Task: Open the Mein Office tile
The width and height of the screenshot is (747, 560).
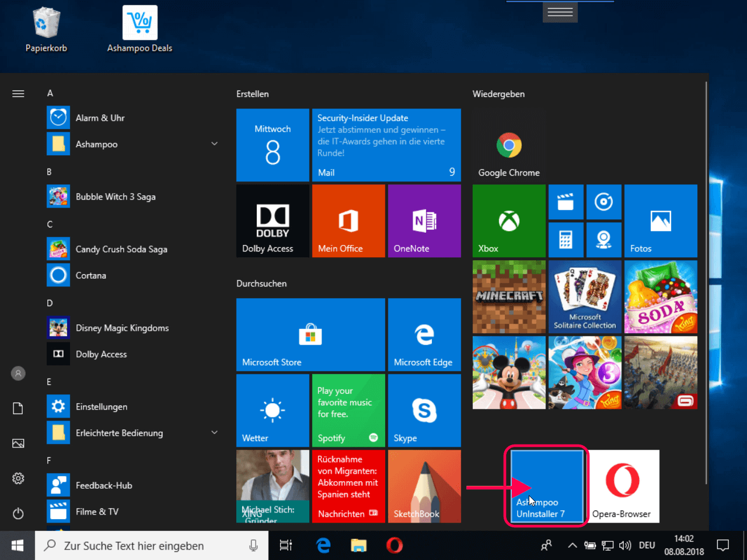Action: [x=348, y=221]
